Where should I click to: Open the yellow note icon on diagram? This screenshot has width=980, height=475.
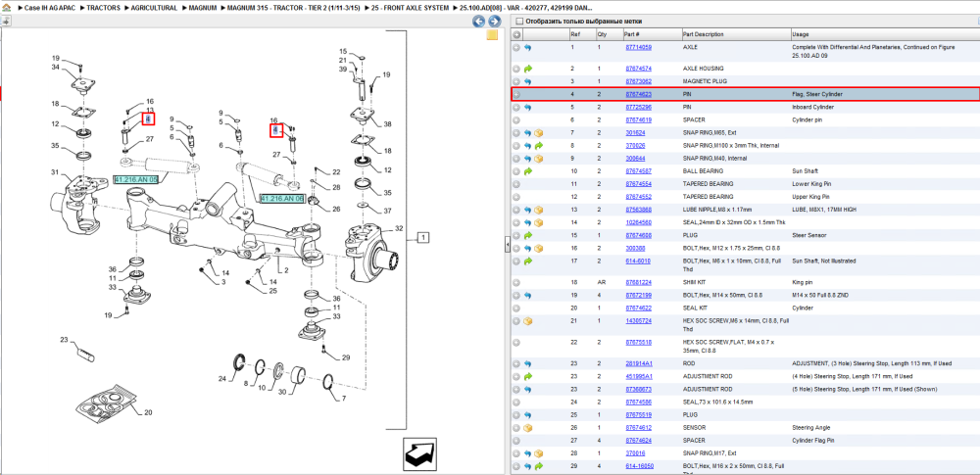492,35
